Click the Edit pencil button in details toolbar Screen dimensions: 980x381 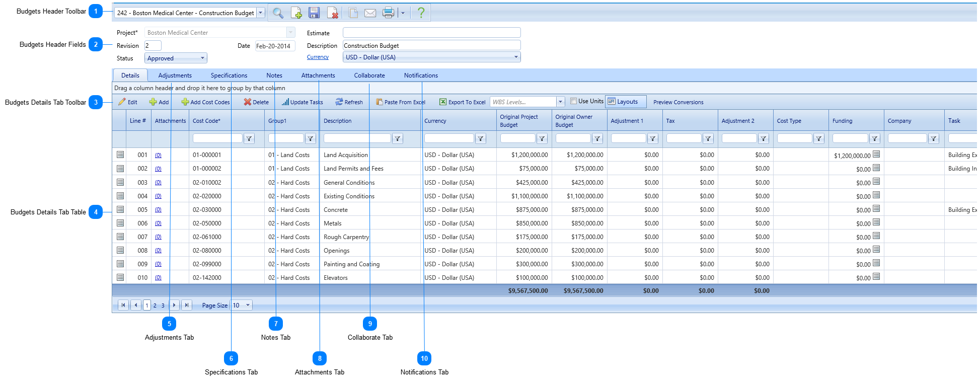(127, 102)
